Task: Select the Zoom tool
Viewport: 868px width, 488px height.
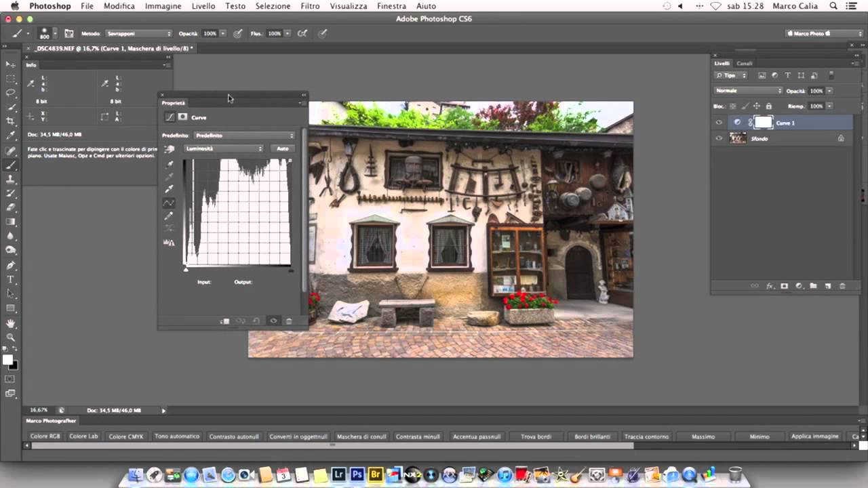Action: (x=10, y=337)
